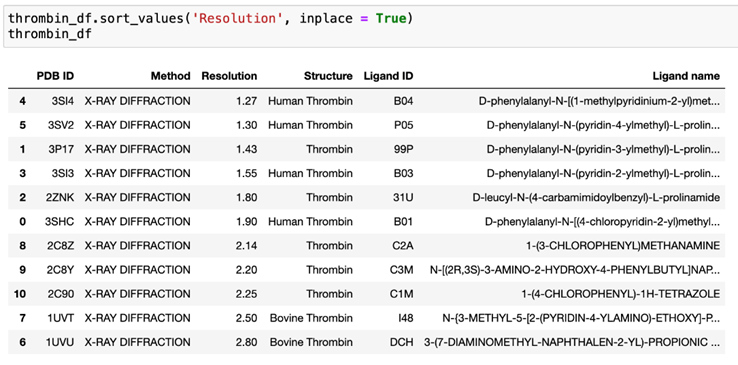Click ligand ID 'C3M'
The width and height of the screenshot is (738, 365).
tap(402, 270)
